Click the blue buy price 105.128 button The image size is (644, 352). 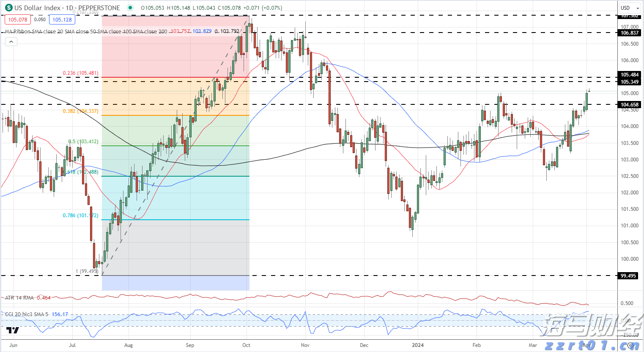(x=62, y=19)
